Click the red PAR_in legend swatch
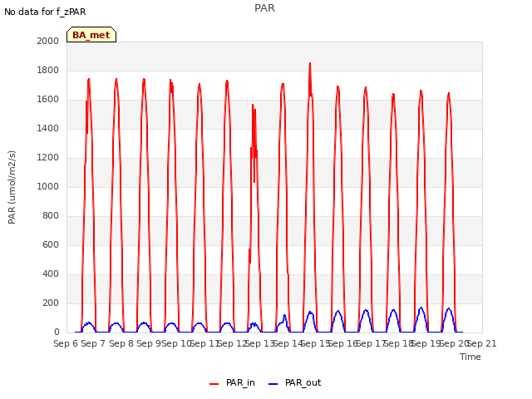The width and height of the screenshot is (532, 399). point(214,384)
